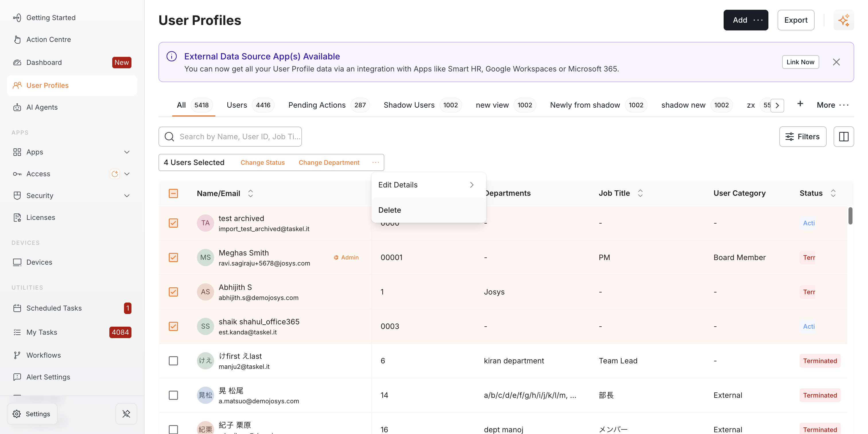Click the new view tab
Viewport: 868px width, 434px height.
505,105
